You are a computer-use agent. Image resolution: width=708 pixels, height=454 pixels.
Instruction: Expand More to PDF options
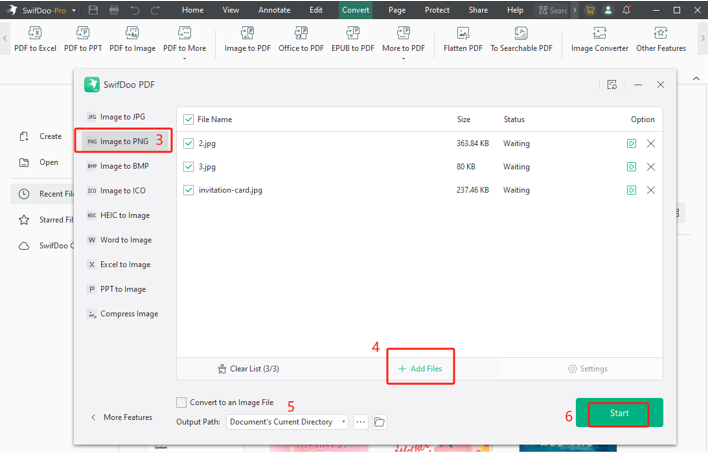[x=403, y=41]
